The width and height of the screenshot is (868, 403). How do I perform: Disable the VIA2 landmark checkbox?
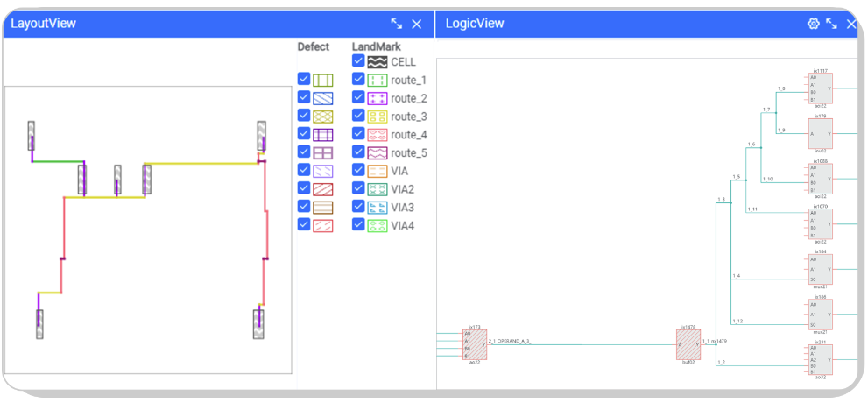[358, 188]
